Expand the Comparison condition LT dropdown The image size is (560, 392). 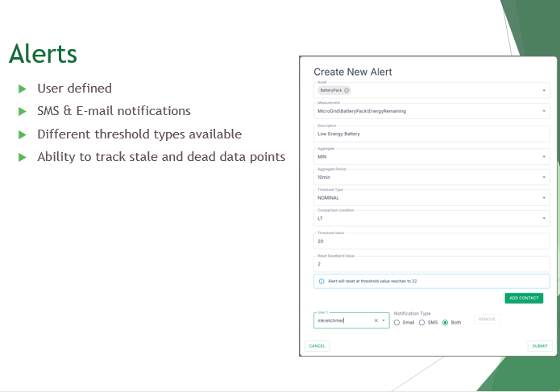click(544, 218)
